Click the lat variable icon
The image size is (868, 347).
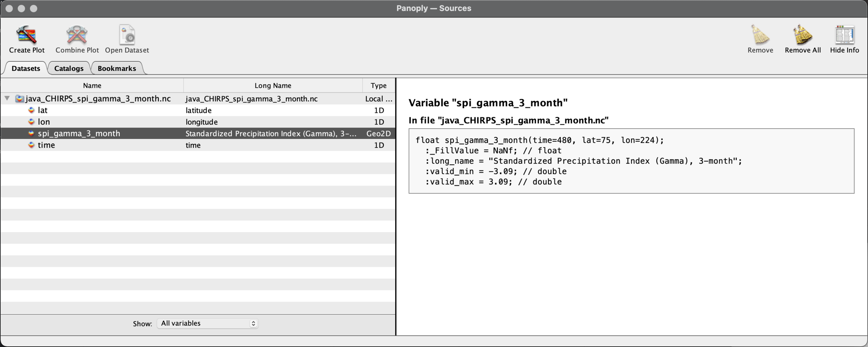click(x=31, y=110)
